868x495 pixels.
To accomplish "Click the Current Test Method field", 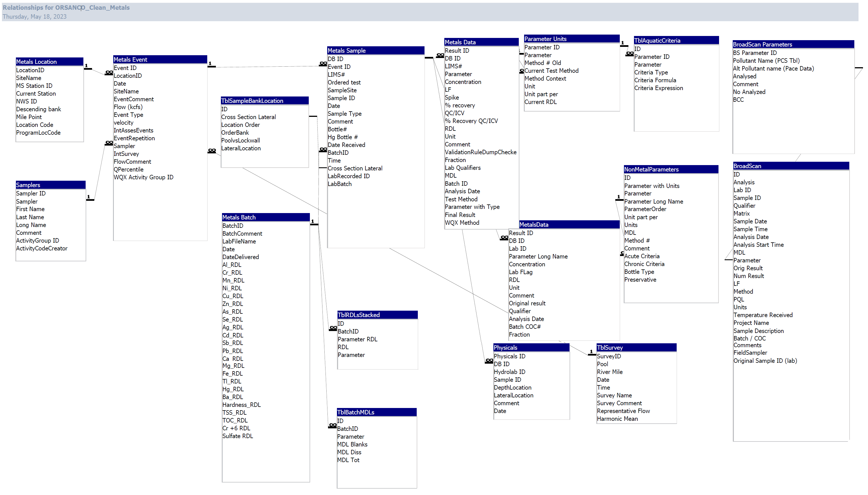I will 551,71.
